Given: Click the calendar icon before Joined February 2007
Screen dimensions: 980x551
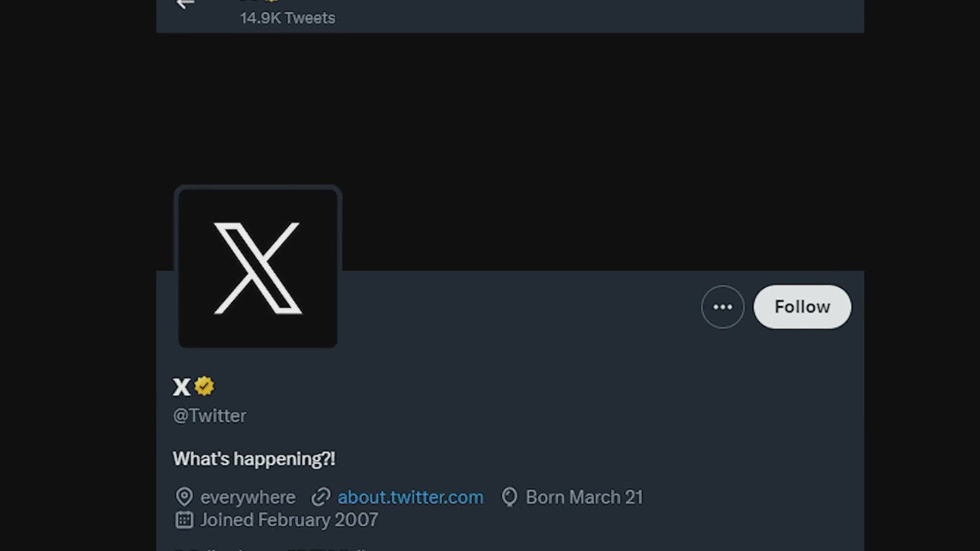Looking at the screenshot, I should 183,519.
